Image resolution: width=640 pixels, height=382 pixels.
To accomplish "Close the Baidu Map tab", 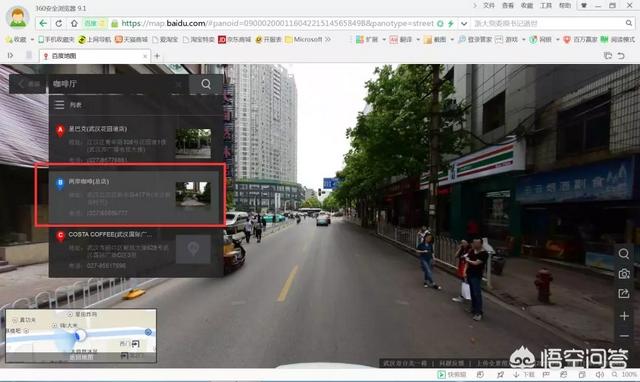I will click(x=145, y=56).
